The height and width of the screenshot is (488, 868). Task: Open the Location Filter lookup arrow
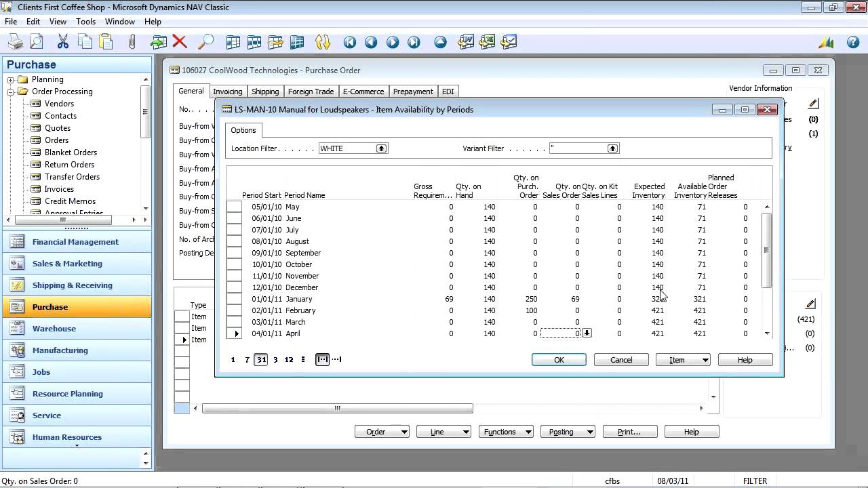click(382, 148)
